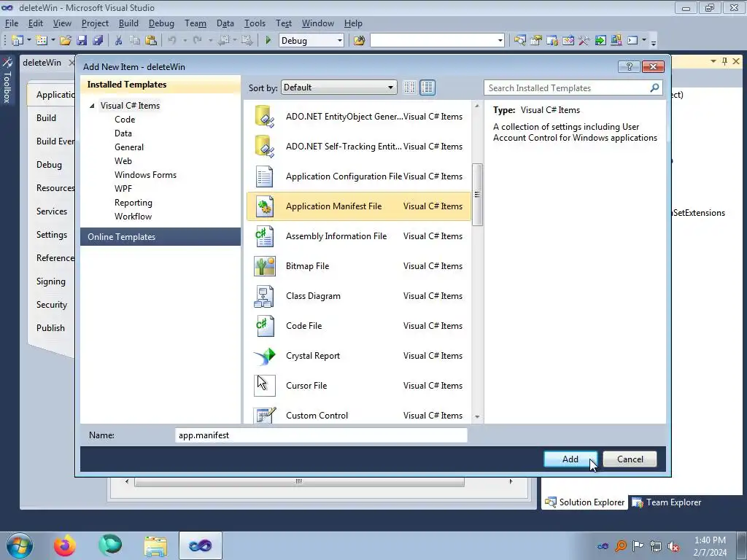This screenshot has height=560, width=747.
Task: Open Properties Window toolbar icon
Action: pos(536,41)
